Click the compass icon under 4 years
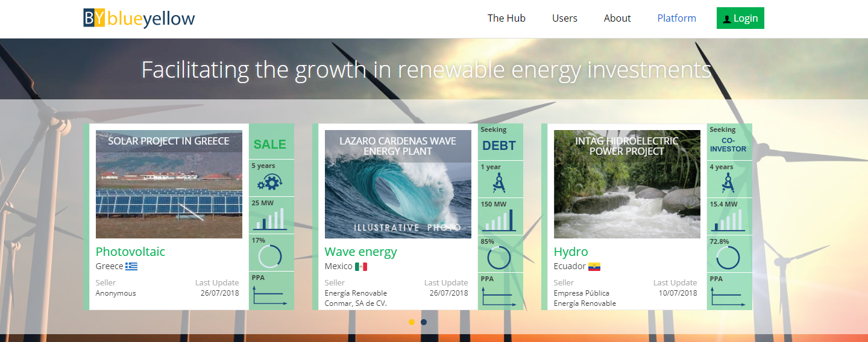This screenshot has height=342, width=868. click(x=728, y=182)
